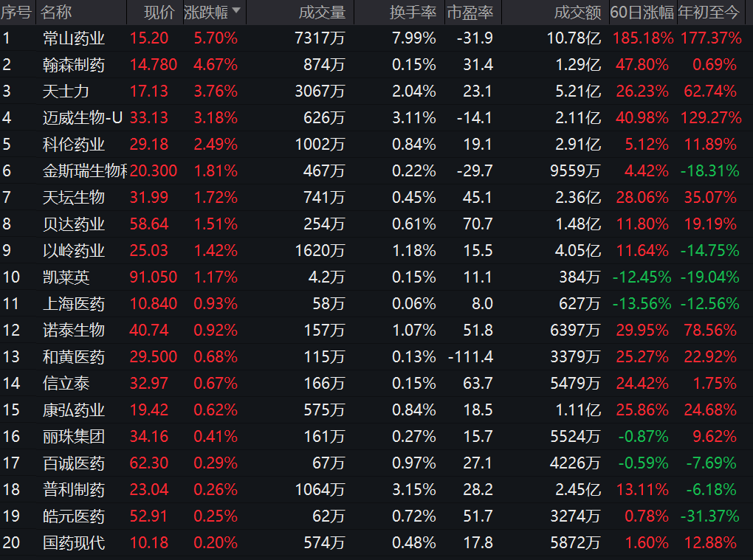Click the 名称 column header
The image size is (753, 560).
click(x=55, y=12)
